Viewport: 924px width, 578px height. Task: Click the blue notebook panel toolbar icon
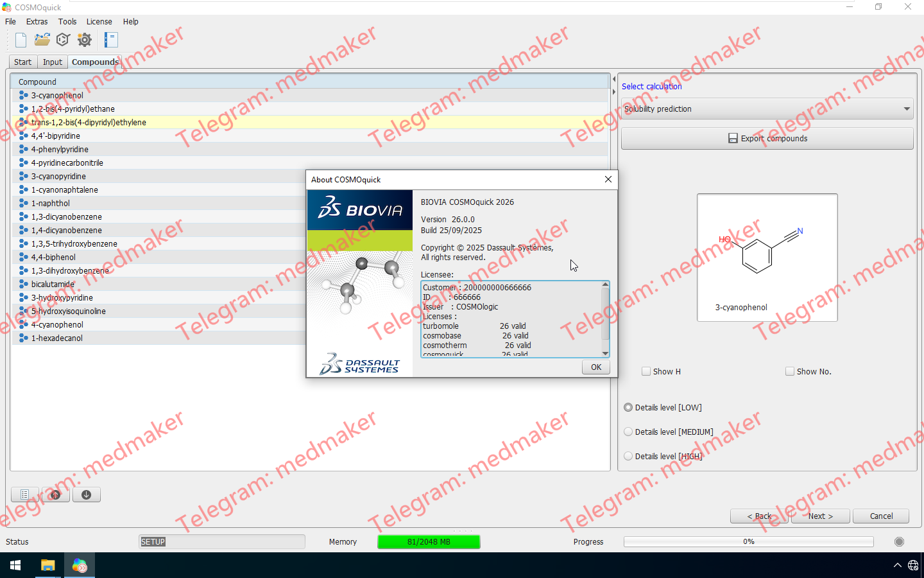(111, 40)
